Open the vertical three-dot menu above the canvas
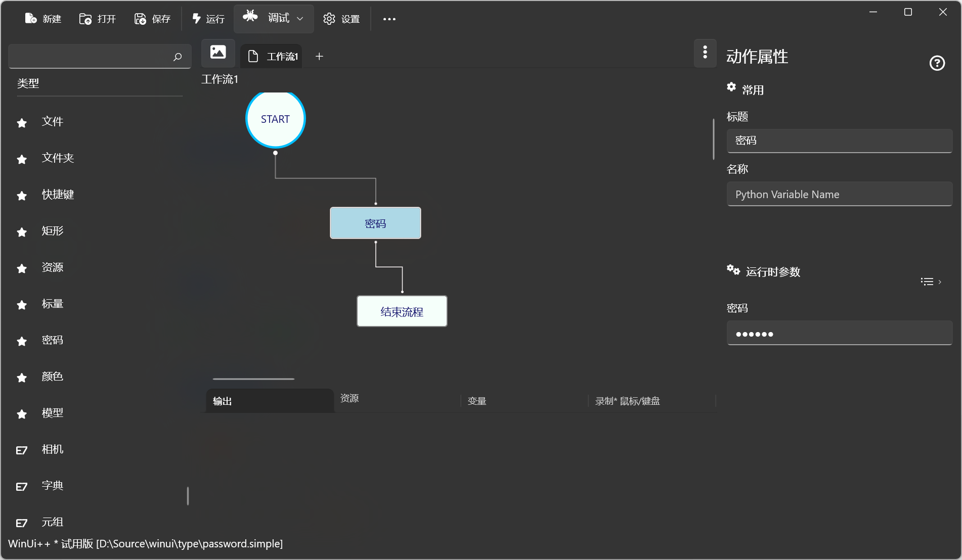 tap(705, 52)
